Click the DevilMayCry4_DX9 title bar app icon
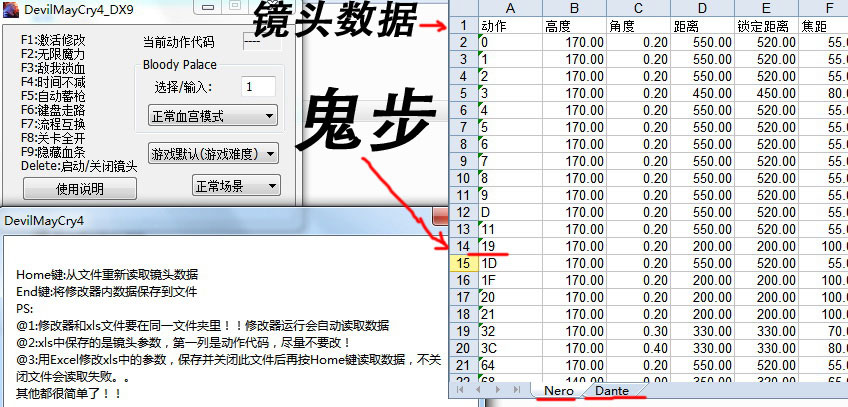 click(x=11, y=8)
